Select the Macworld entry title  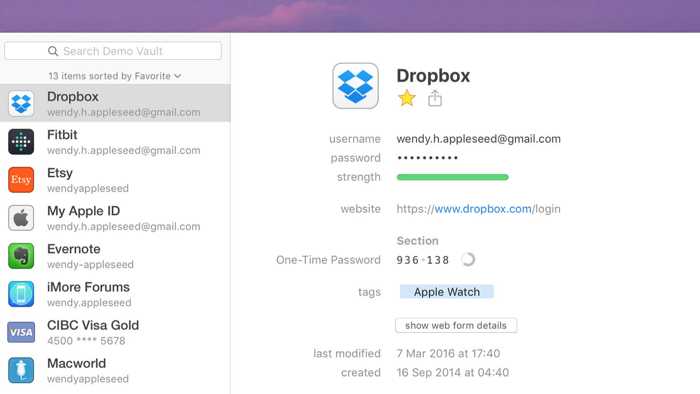(76, 363)
